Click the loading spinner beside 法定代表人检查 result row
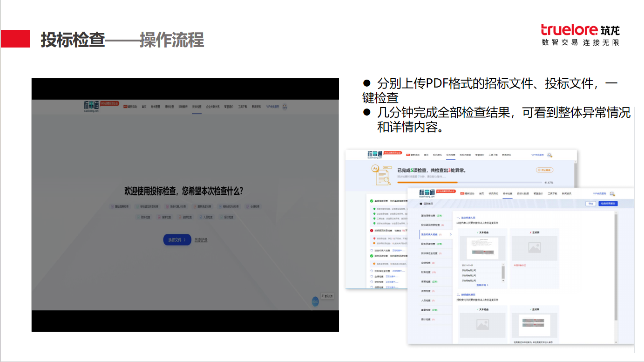Viewport: 644px width, 362px height. [x=372, y=250]
